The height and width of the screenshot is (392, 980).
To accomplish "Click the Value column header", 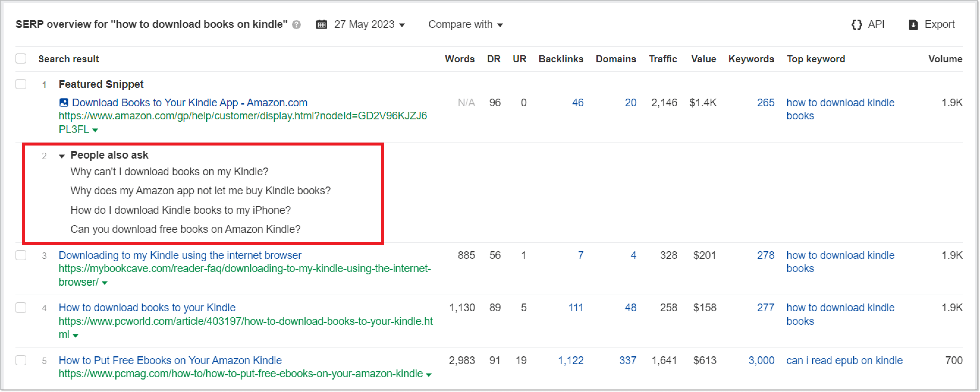I will point(703,59).
